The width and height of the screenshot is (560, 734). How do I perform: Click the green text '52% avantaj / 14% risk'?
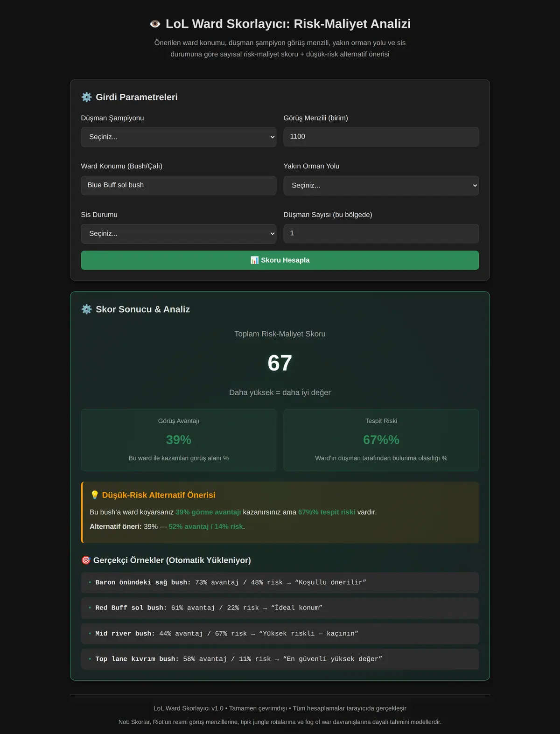[x=206, y=527]
